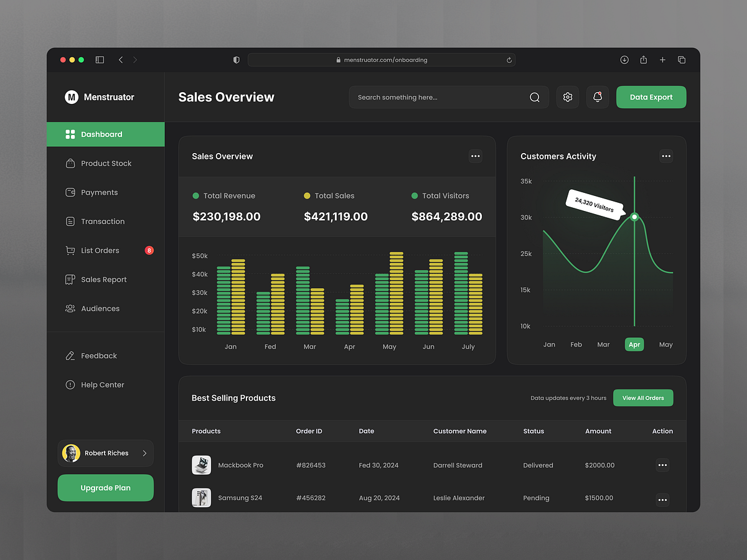This screenshot has width=747, height=560.
Task: Click Total Revenue green legend dot
Action: 196,196
